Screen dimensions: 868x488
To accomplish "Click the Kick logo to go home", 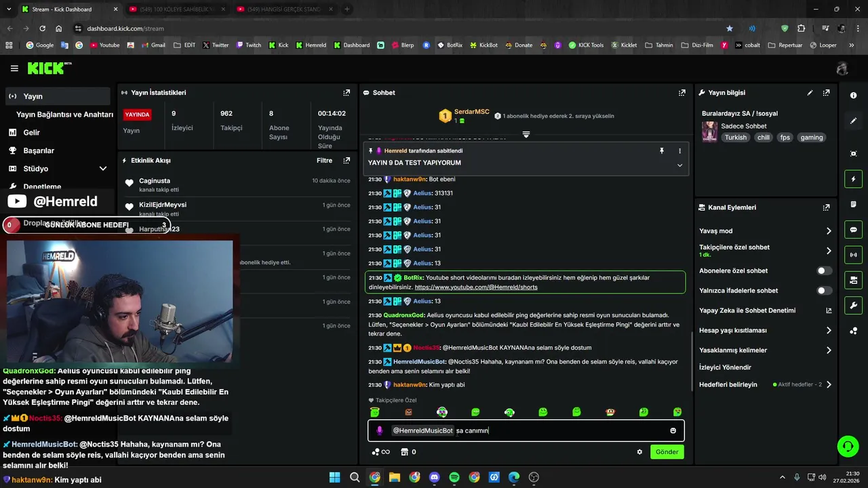I will tap(49, 68).
